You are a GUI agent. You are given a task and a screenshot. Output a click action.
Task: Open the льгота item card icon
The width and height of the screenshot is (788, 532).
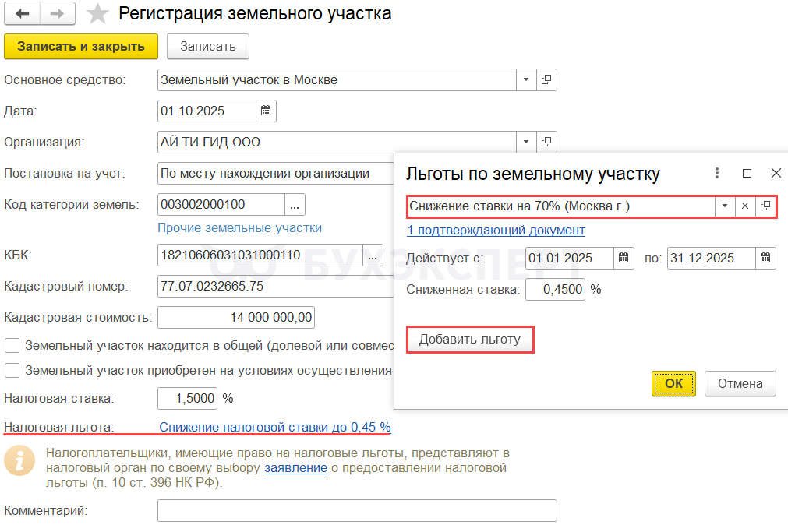coord(765,206)
